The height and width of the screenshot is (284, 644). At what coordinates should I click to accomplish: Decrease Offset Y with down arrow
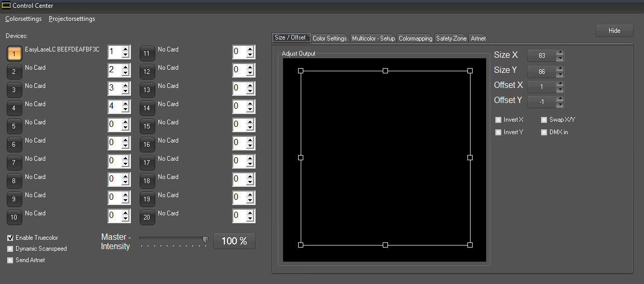pyautogui.click(x=559, y=105)
